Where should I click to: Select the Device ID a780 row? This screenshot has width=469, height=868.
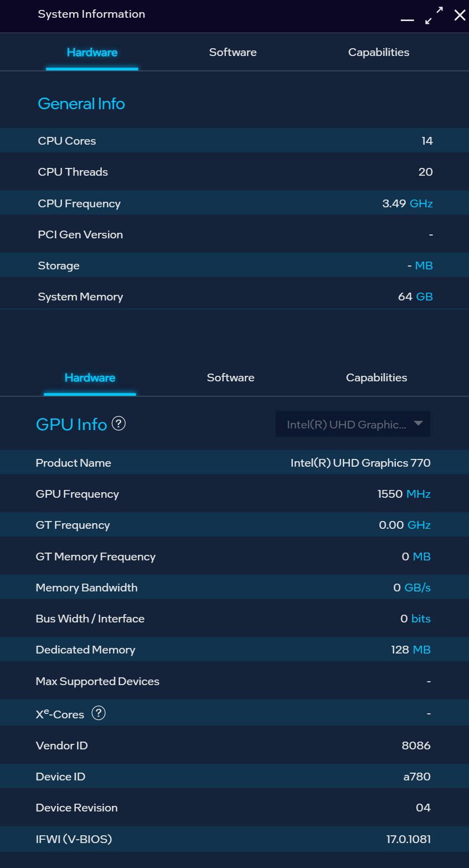pyautogui.click(x=234, y=776)
